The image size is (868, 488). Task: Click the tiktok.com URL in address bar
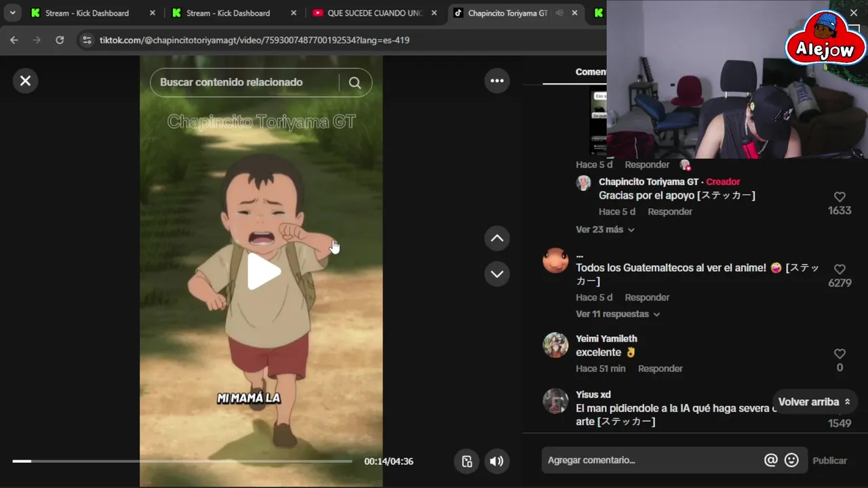(254, 40)
